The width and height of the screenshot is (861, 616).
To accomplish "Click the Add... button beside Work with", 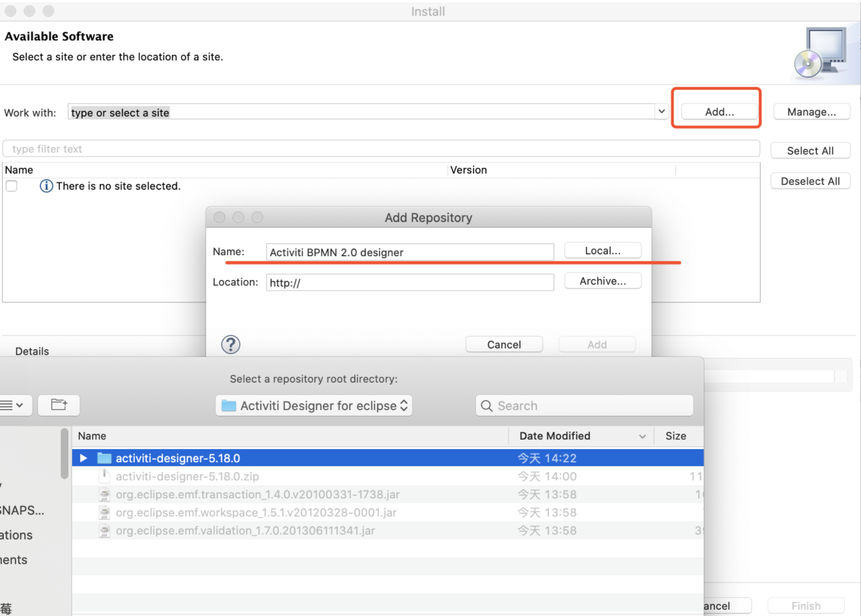I will tap(719, 112).
